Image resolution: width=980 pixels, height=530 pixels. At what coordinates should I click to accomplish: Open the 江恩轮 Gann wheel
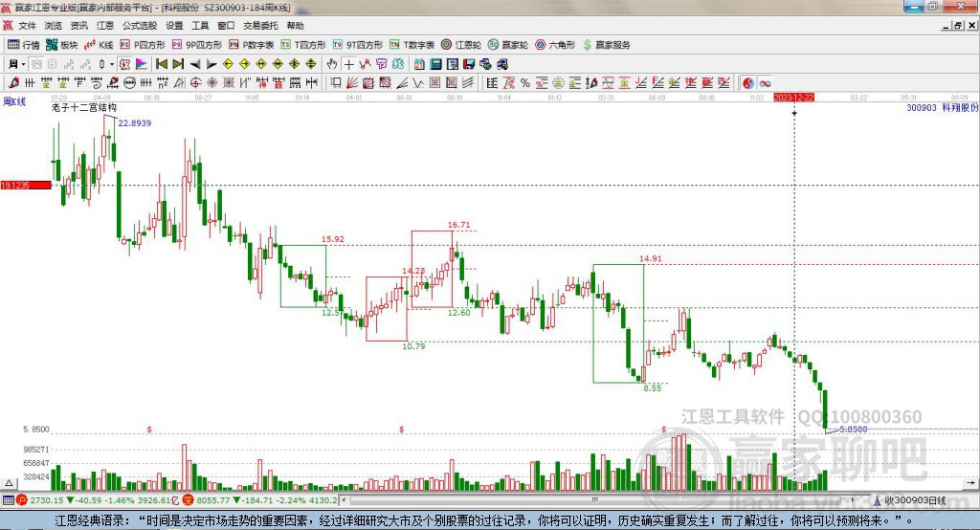pyautogui.click(x=461, y=45)
